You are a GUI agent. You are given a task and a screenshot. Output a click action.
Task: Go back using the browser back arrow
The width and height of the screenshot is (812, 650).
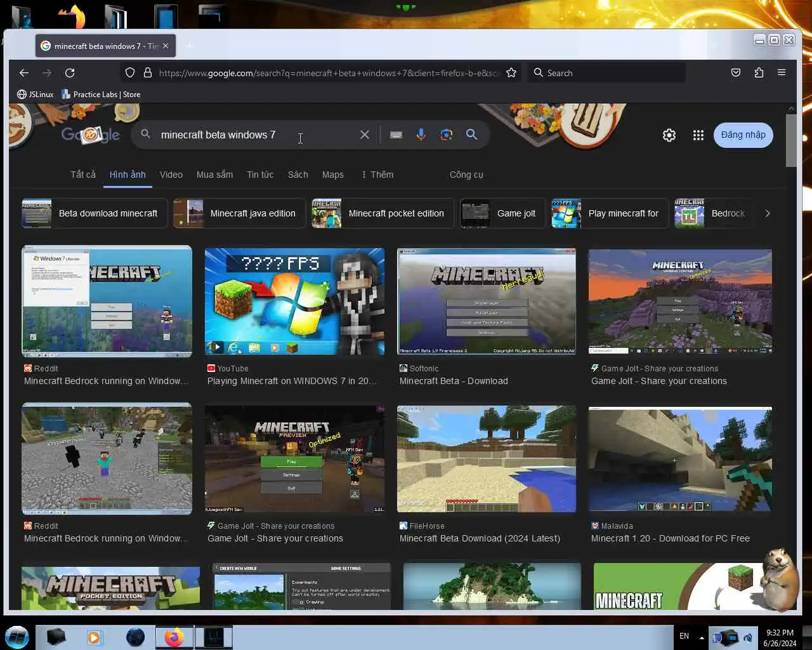pos(24,73)
